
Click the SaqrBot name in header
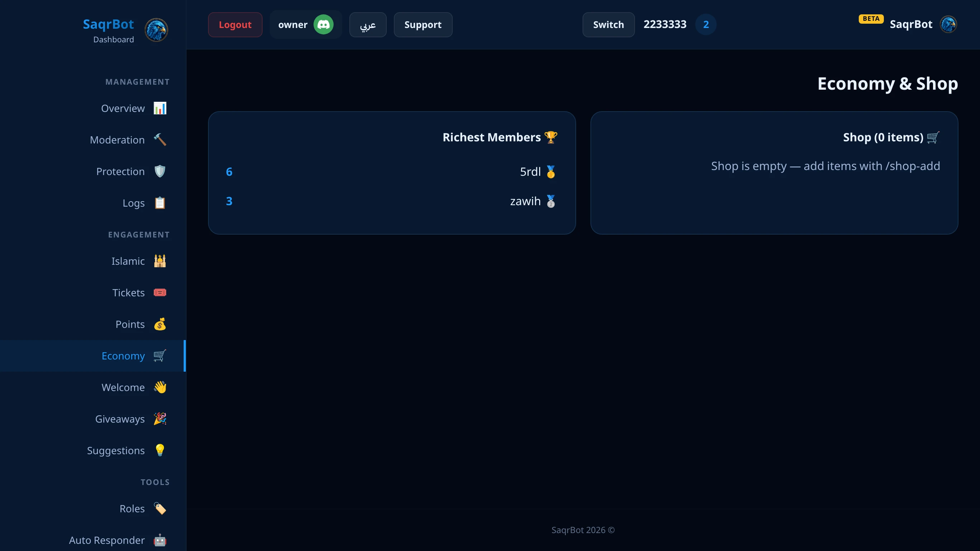(x=911, y=25)
